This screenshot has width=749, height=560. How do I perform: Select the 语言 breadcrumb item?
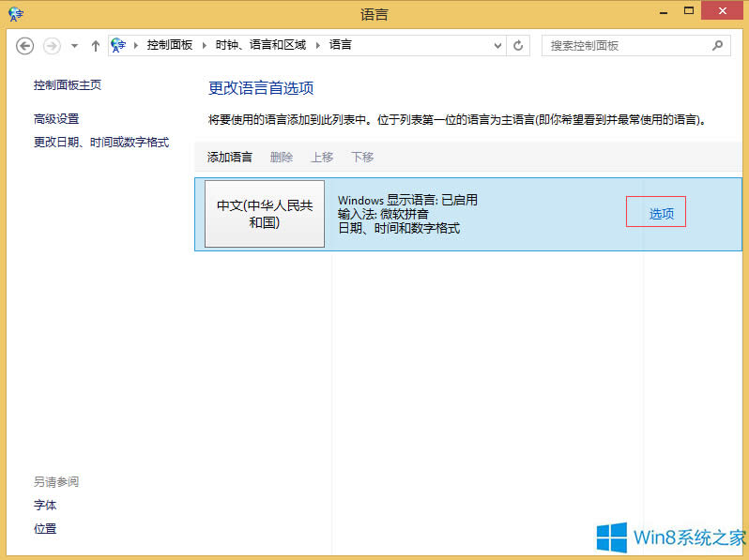tap(341, 45)
